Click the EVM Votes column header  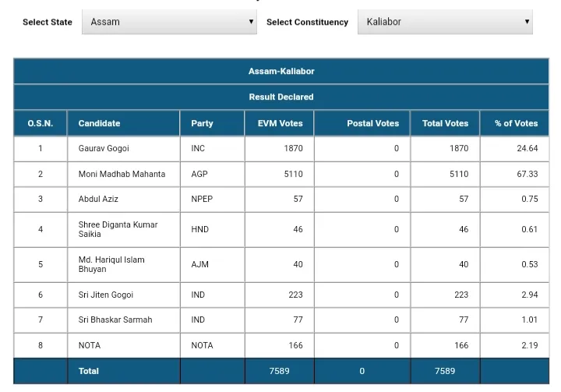tap(280, 123)
